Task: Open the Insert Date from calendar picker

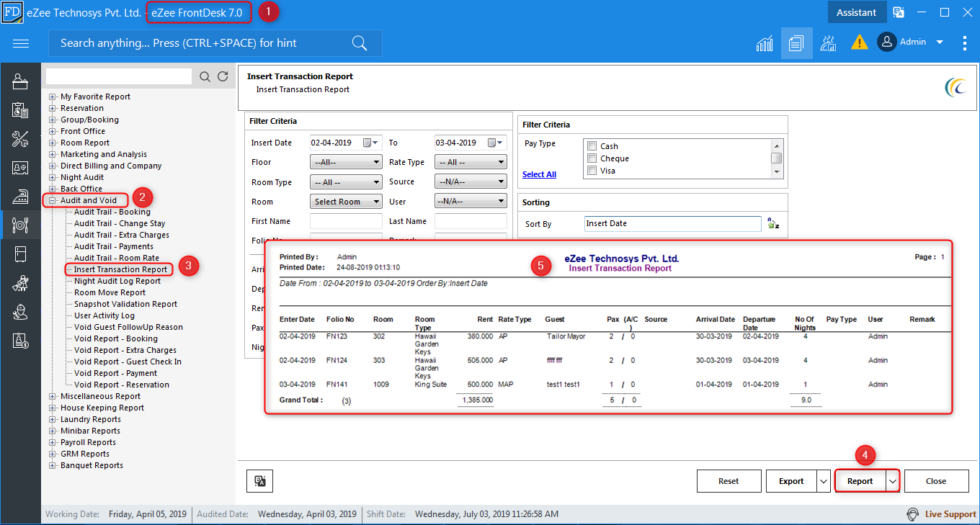Action: point(370,143)
